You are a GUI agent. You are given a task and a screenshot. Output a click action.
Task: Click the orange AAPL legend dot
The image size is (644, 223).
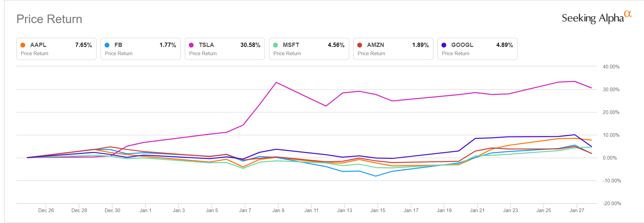23,45
